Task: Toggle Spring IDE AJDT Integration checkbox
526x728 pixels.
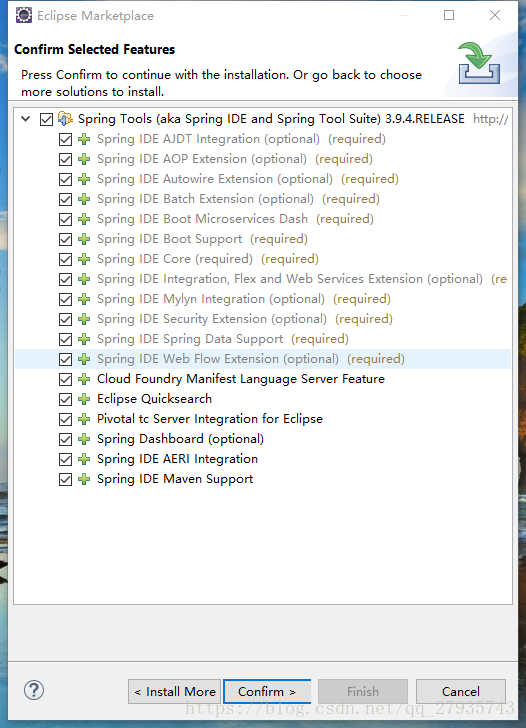Action: point(65,139)
